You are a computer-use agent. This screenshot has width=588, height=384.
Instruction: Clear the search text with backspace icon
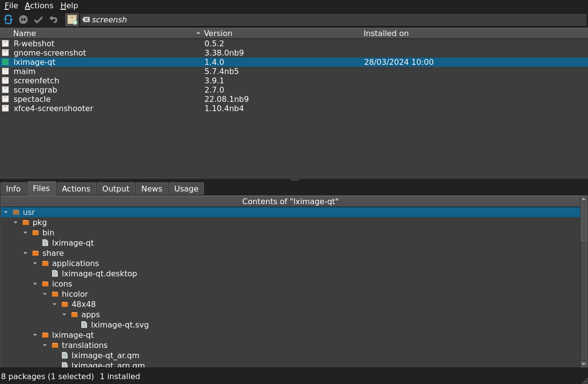(86, 19)
